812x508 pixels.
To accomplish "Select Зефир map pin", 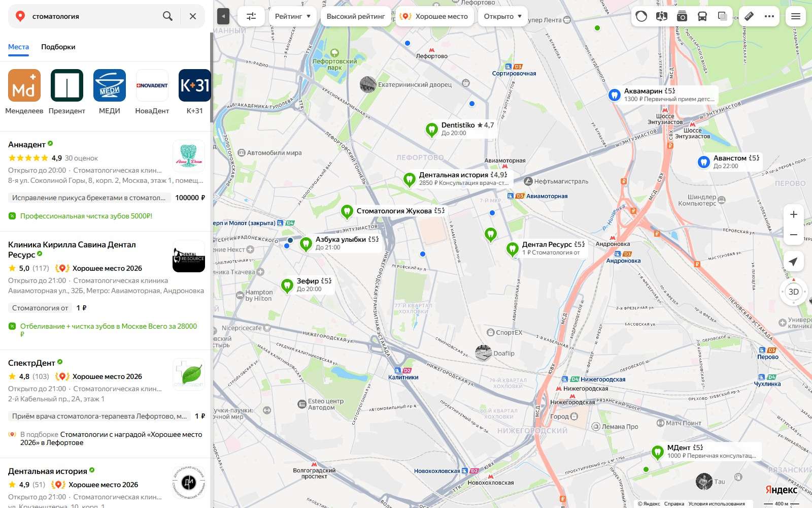I will [287, 285].
